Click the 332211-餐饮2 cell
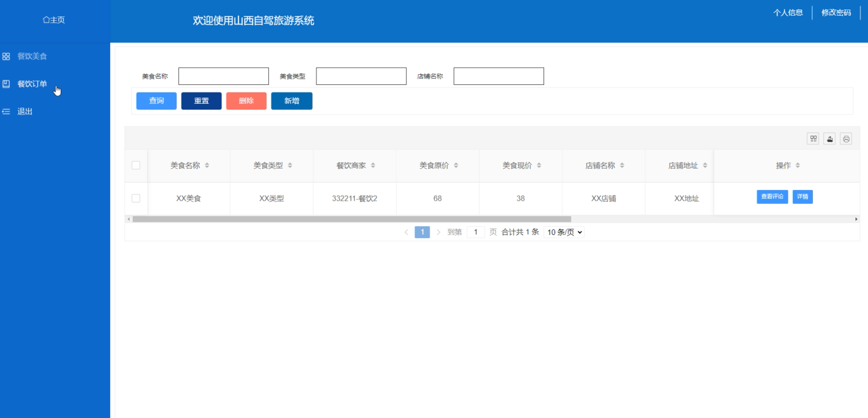Screen dimensions: 868x418 [x=355, y=198]
